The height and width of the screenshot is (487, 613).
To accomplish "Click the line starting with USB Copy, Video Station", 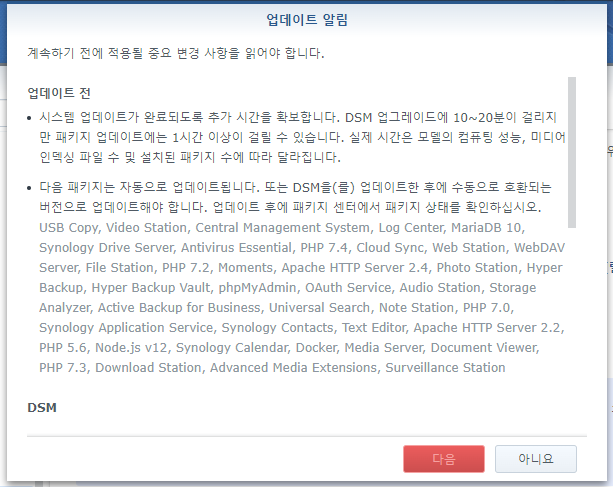I will coord(282,227).
